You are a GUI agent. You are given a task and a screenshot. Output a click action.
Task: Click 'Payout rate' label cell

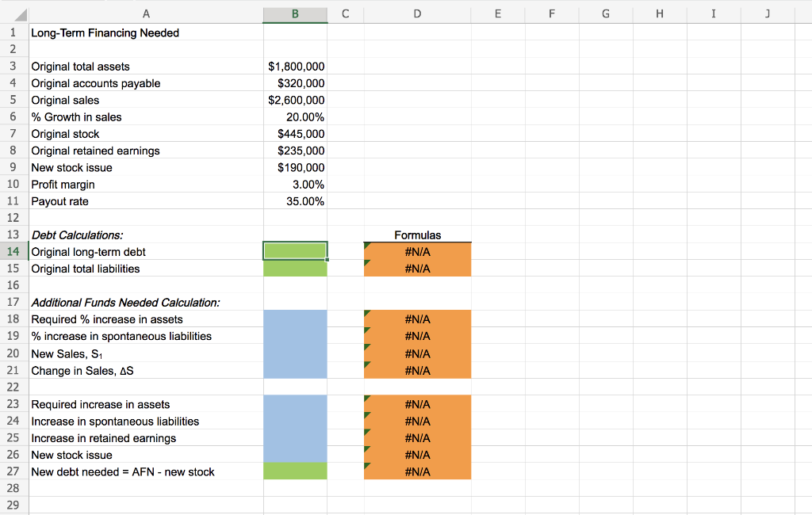coord(146,201)
